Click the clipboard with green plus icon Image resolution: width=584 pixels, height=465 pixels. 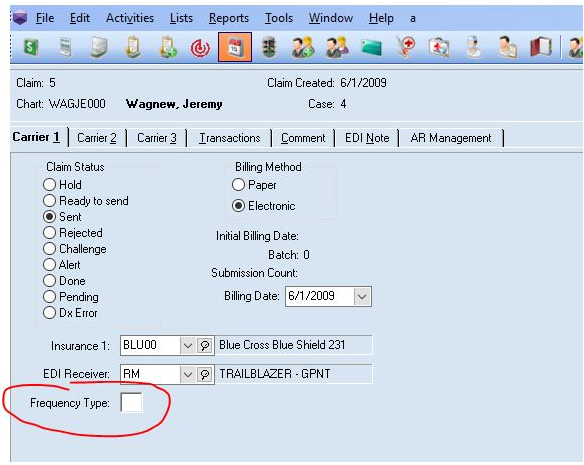pos(168,47)
